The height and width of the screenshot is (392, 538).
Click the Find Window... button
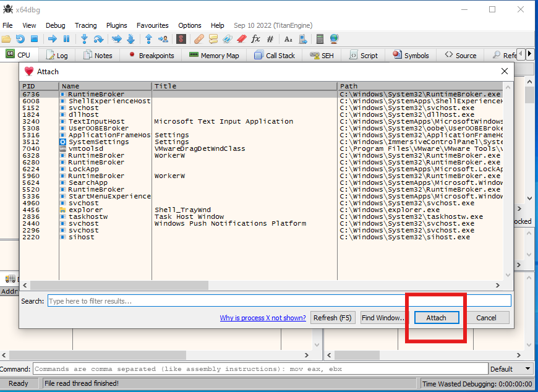(383, 318)
